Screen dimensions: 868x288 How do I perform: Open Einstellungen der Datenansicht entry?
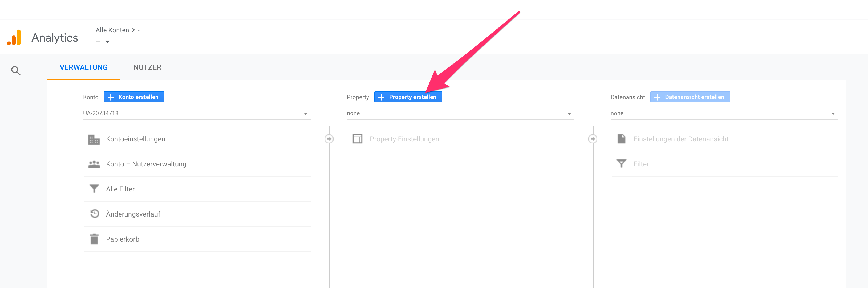(x=681, y=139)
